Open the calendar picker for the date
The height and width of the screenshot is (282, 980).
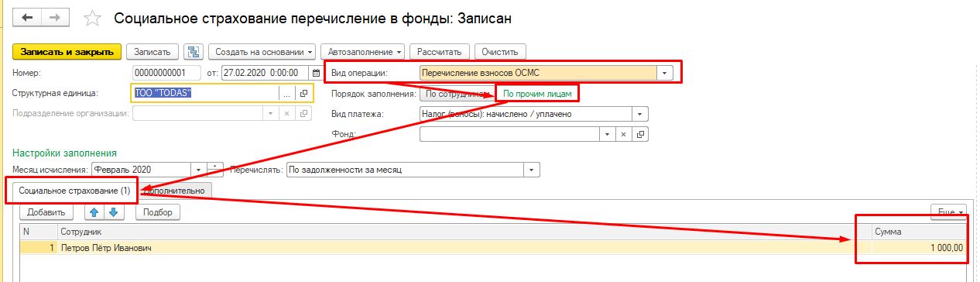point(315,73)
